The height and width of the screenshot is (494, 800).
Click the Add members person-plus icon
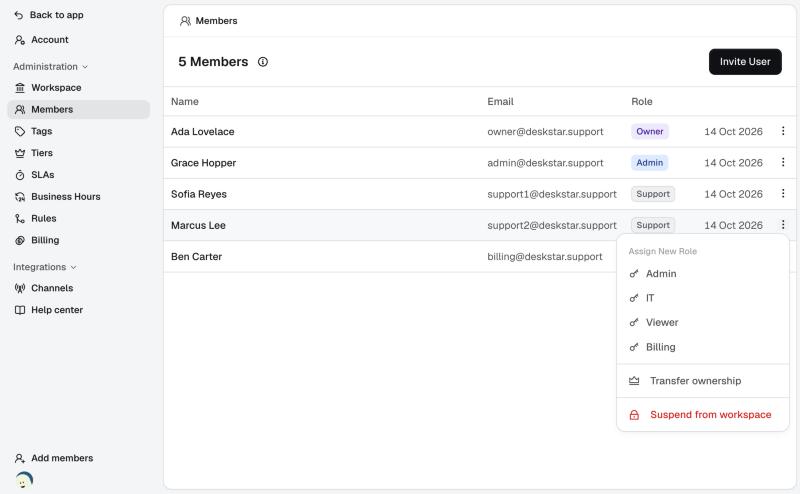click(x=20, y=458)
